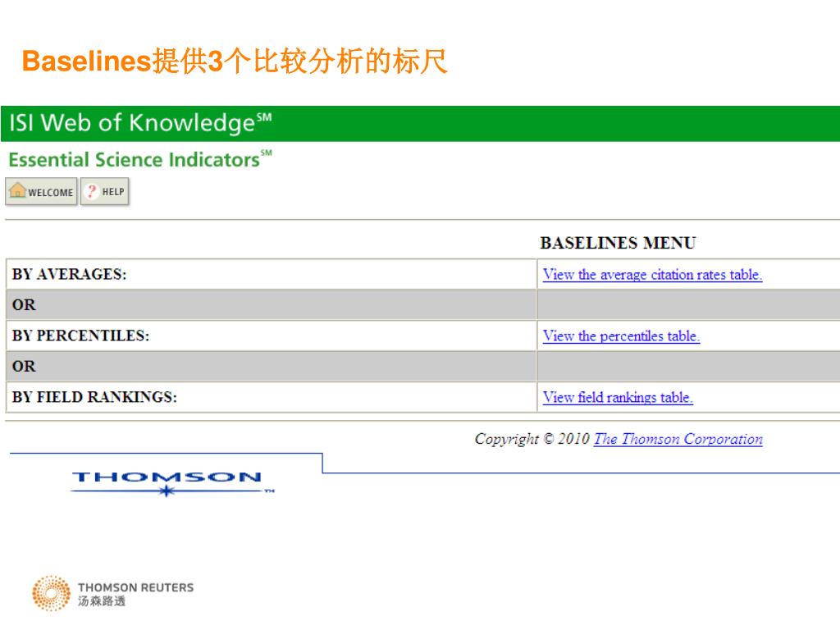840x630 pixels.
Task: Click the ISI Web of Knowledge header title
Action: pos(139,124)
